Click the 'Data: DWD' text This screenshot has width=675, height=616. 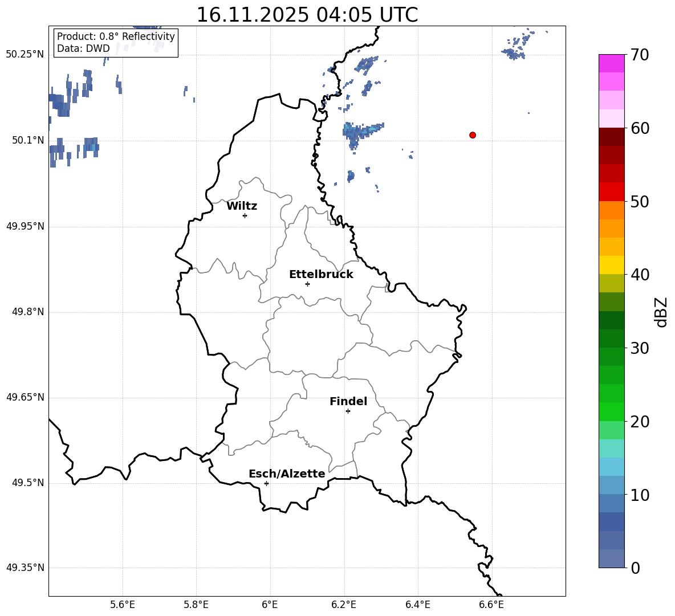83,48
